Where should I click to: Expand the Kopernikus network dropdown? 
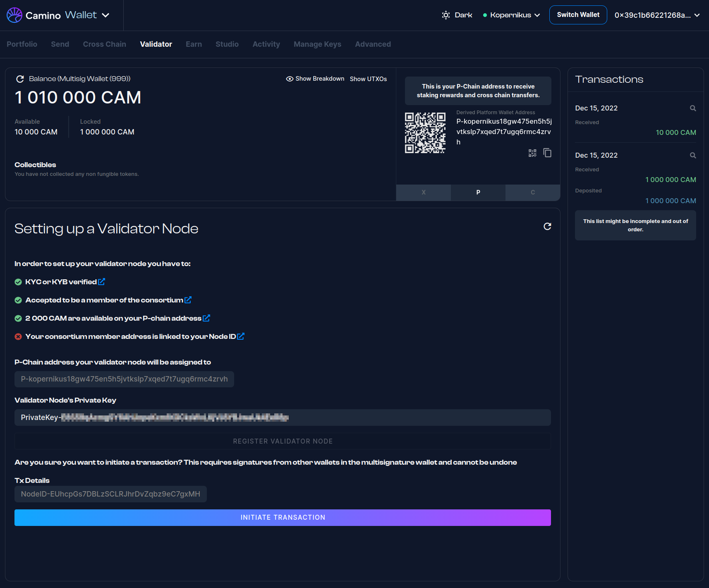point(511,15)
